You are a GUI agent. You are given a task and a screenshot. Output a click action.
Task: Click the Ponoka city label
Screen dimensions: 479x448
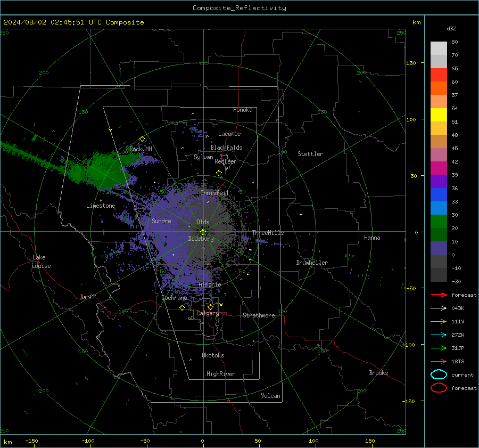243,110
